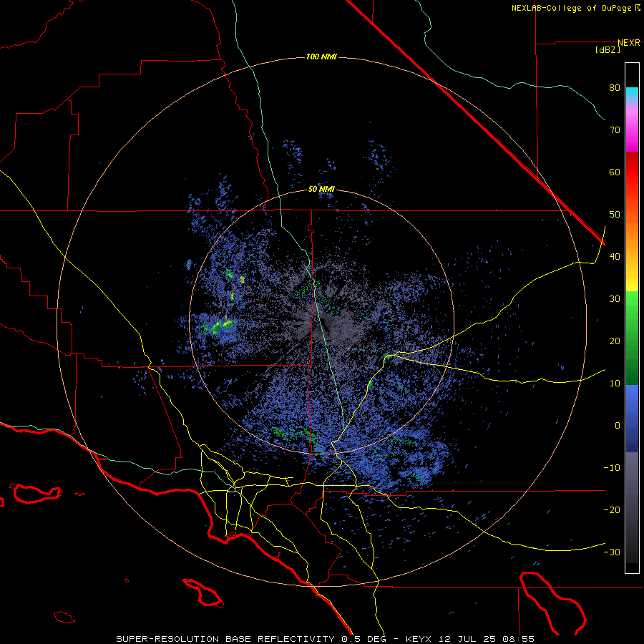Click the 50 NMI range ring label

(321, 190)
